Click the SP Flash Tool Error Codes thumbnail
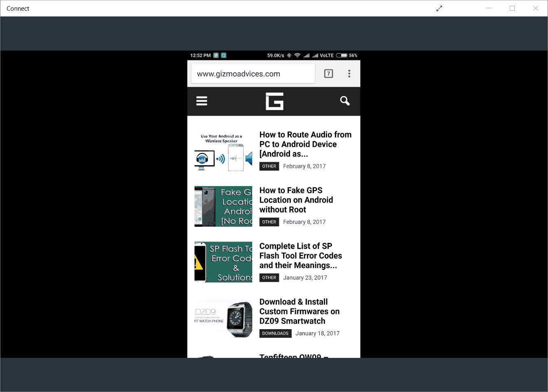The height and width of the screenshot is (392, 548). pos(223,262)
